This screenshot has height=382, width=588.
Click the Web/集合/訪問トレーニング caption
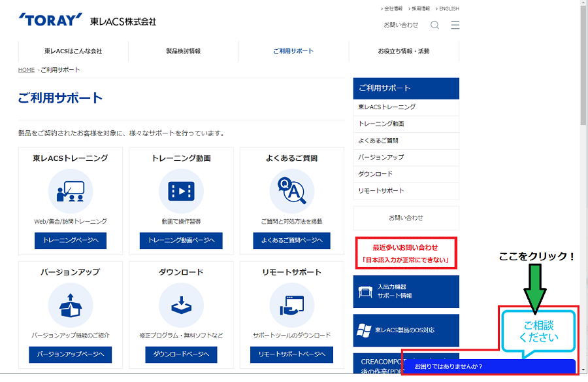click(71, 222)
